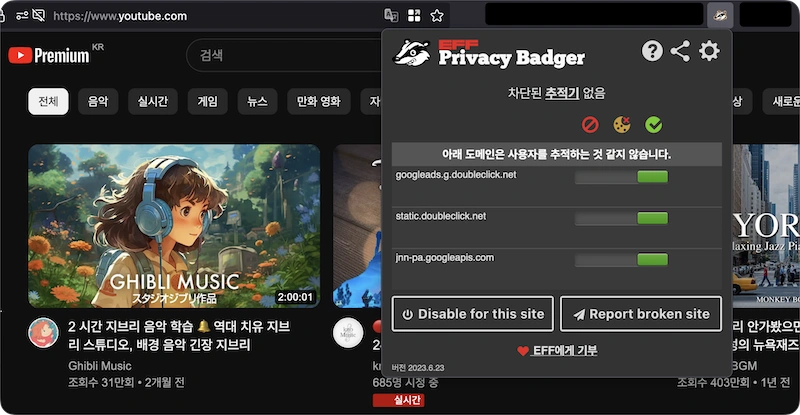Image resolution: width=800 pixels, height=415 pixels.
Task: Click the Ghibli Music channel avatar
Action: click(x=43, y=333)
